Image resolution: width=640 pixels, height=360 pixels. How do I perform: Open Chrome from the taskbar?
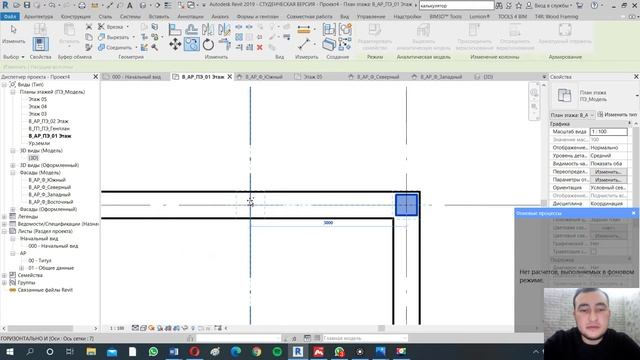[256, 351]
